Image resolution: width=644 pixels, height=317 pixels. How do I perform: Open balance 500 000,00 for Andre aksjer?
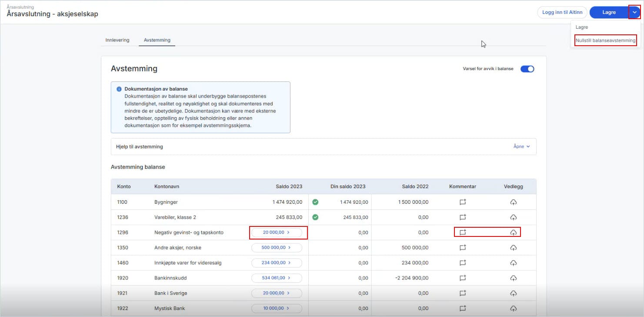(277, 248)
